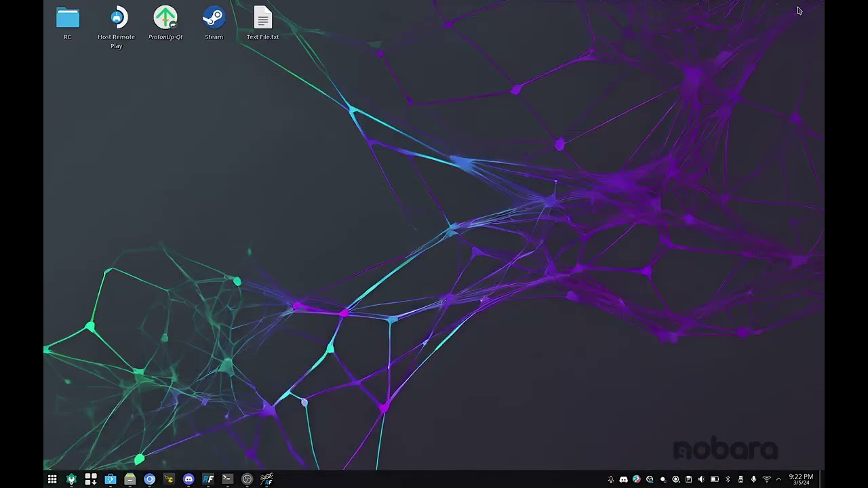This screenshot has height=488, width=868.
Task: Open the package installer icon with four squares
Action: [91, 479]
